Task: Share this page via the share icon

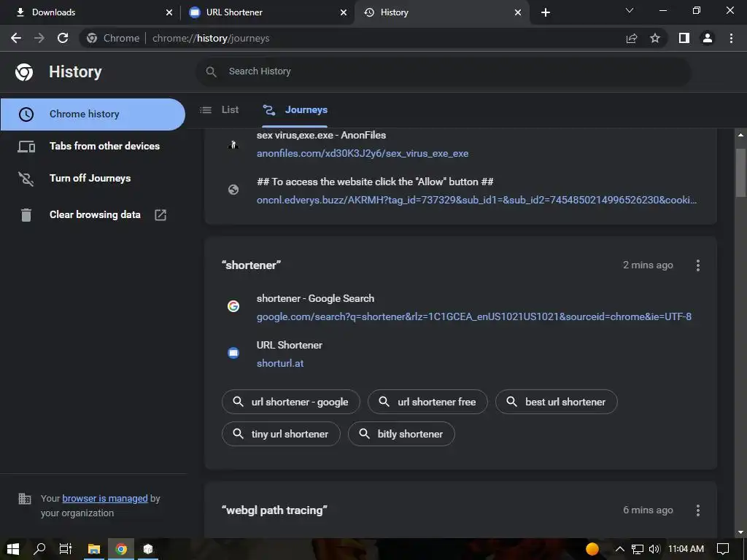Action: pos(632,38)
